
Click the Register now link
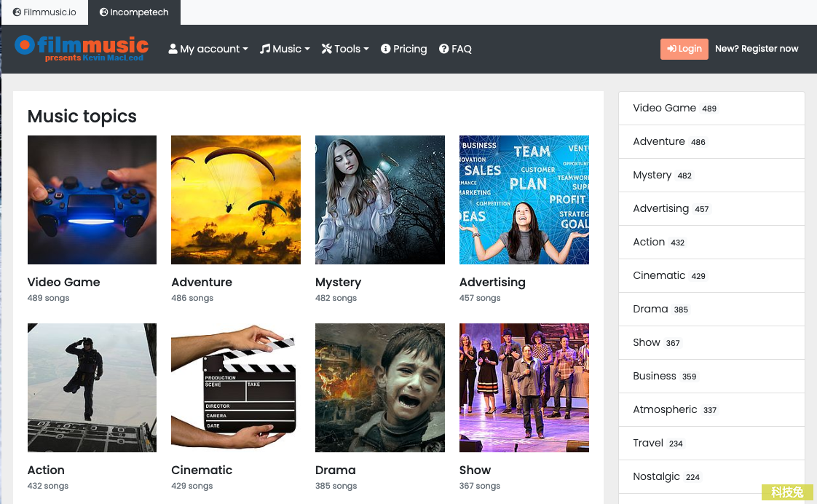pyautogui.click(x=757, y=49)
